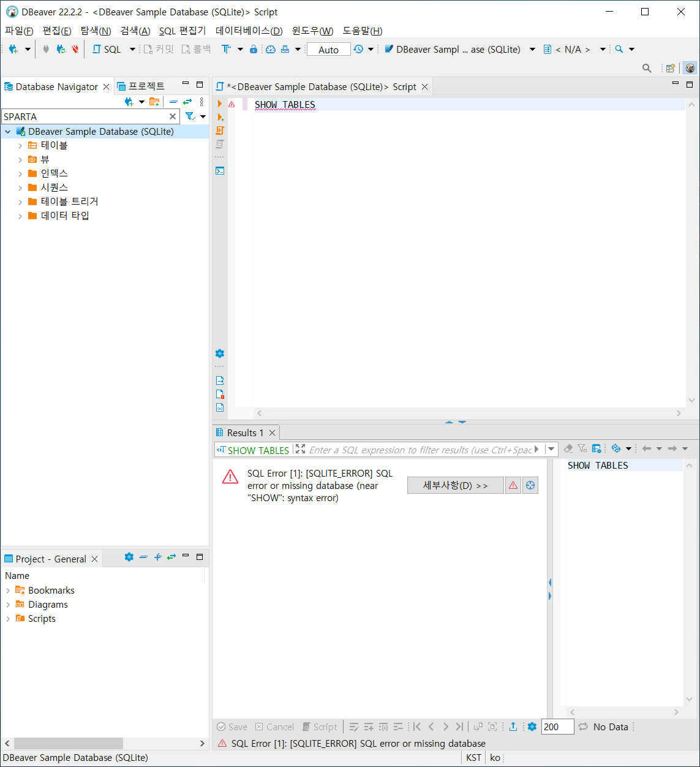Switch to the 프로젝트 tab
This screenshot has width=700, height=767.
click(x=141, y=86)
